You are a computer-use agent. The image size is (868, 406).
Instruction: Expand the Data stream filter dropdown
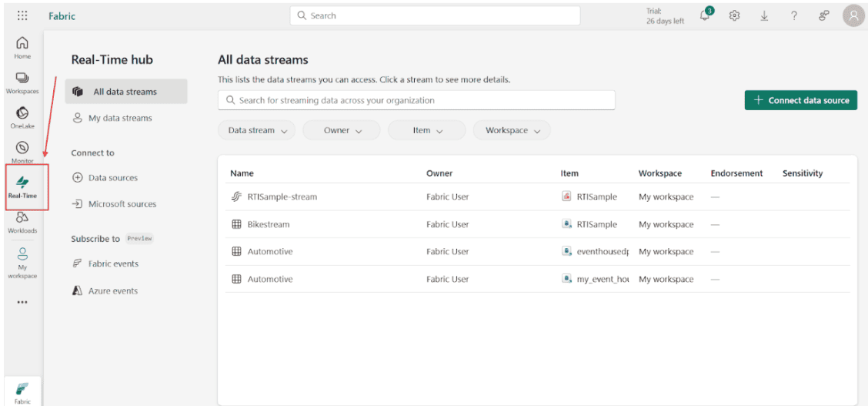pos(257,130)
